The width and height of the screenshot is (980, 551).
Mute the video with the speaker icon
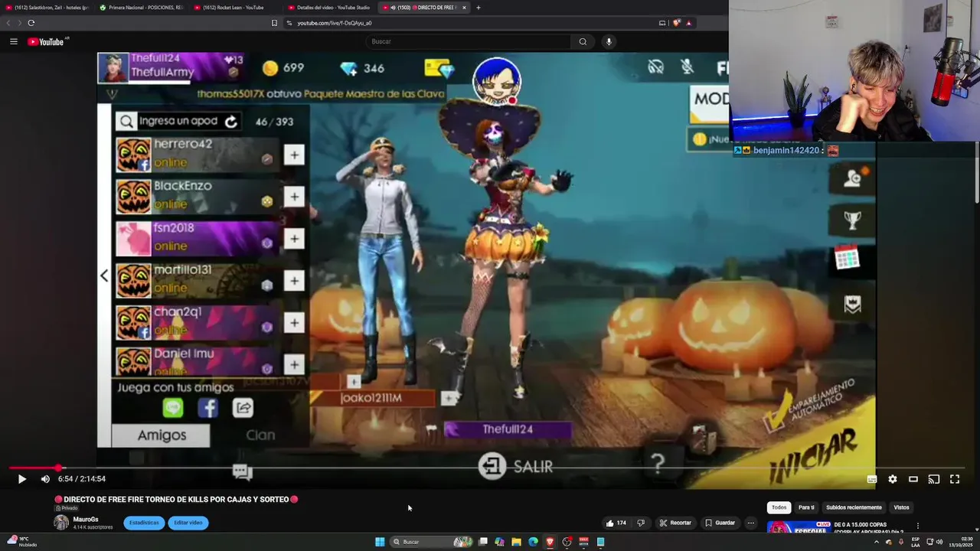tap(45, 479)
